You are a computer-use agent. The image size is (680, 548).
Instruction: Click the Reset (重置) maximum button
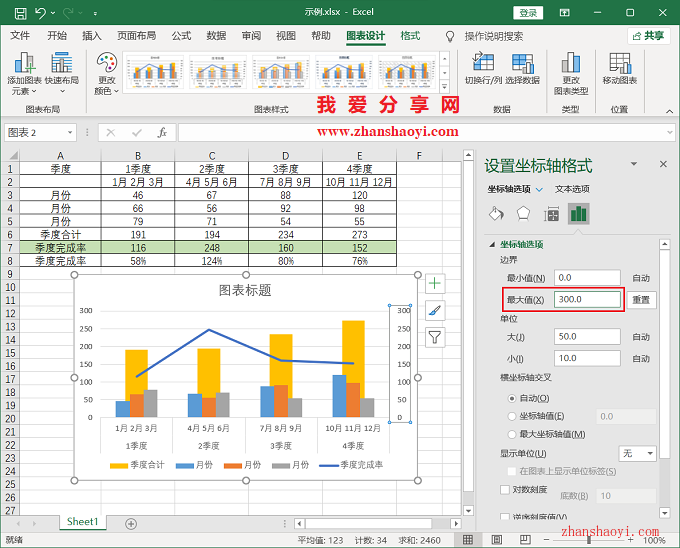(641, 300)
